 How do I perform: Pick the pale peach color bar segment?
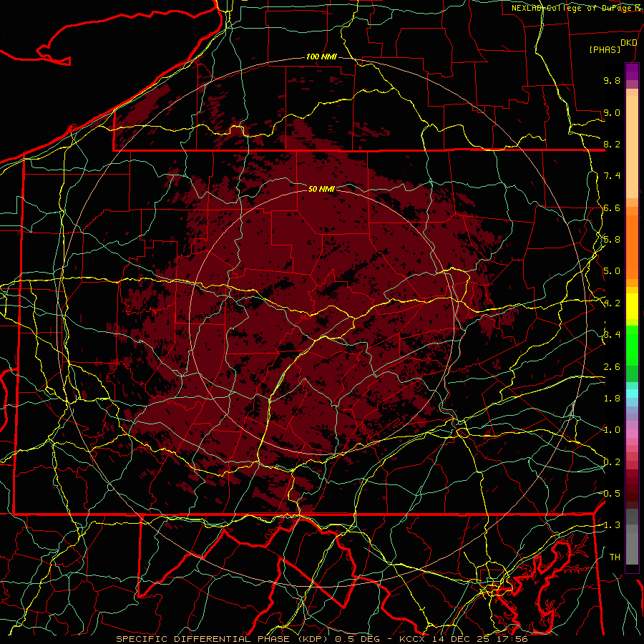(x=632, y=147)
